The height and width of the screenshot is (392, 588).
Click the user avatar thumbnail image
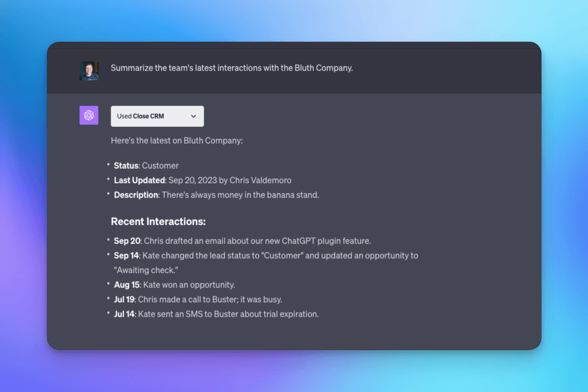pyautogui.click(x=89, y=70)
